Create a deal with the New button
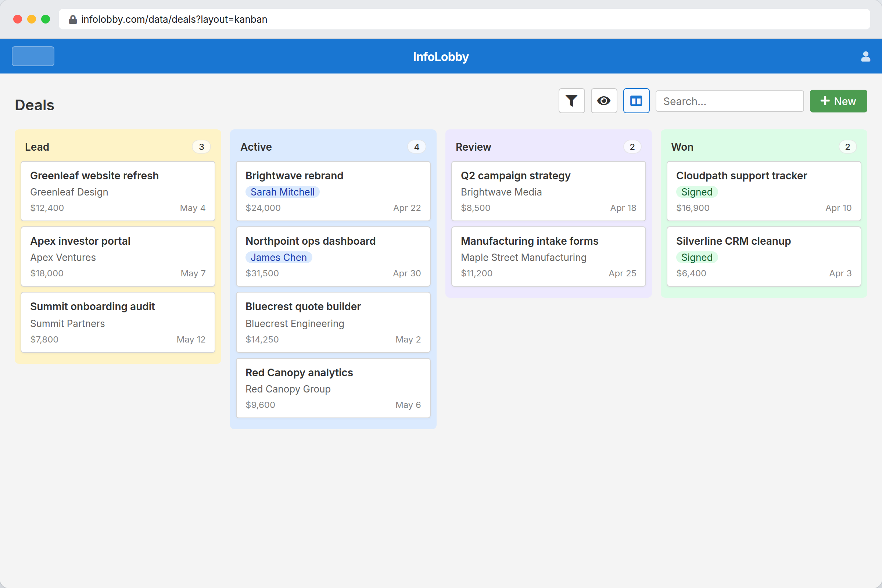Image resolution: width=882 pixels, height=588 pixels. [838, 100]
